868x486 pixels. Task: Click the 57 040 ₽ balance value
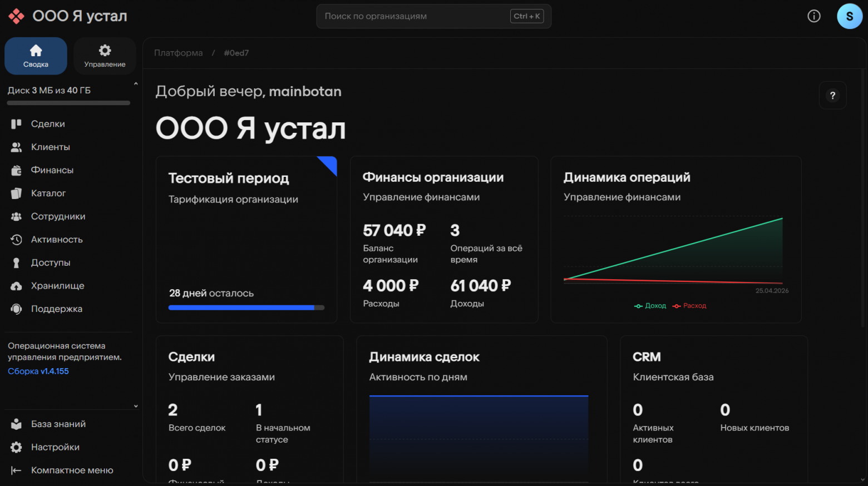[394, 230]
